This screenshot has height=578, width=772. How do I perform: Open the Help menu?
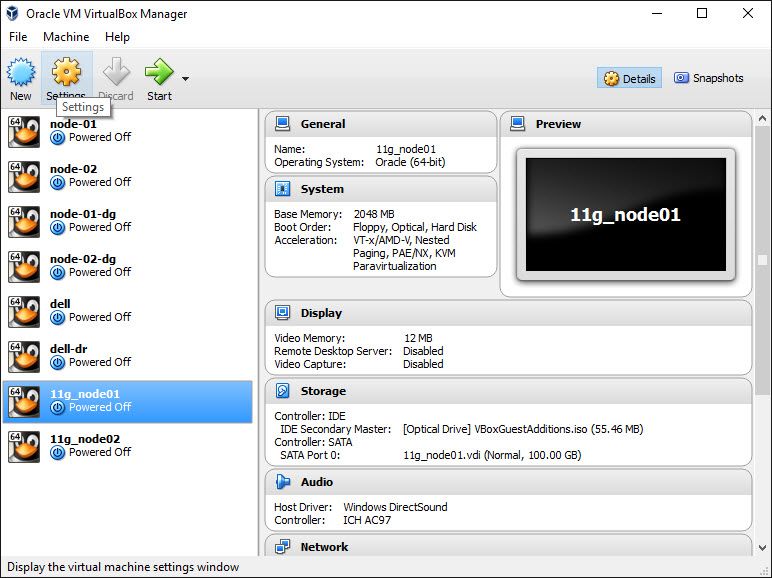pos(117,37)
